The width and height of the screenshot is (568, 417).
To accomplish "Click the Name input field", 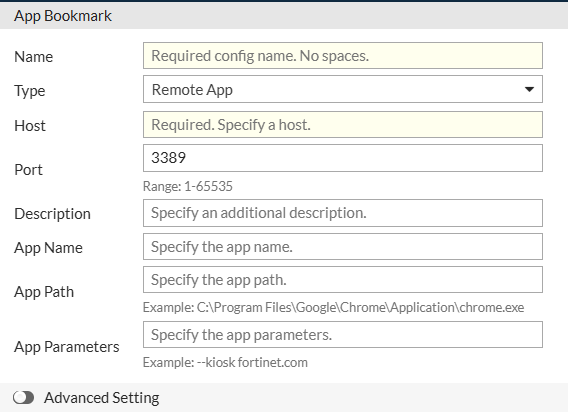I will [343, 56].
